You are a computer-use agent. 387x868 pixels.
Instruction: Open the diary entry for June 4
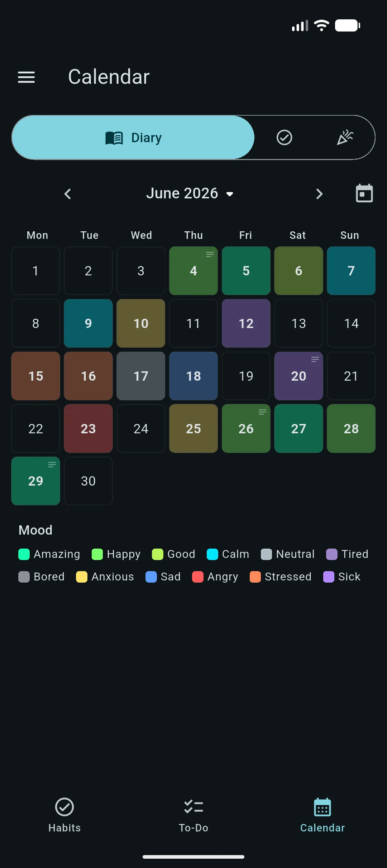pos(193,271)
